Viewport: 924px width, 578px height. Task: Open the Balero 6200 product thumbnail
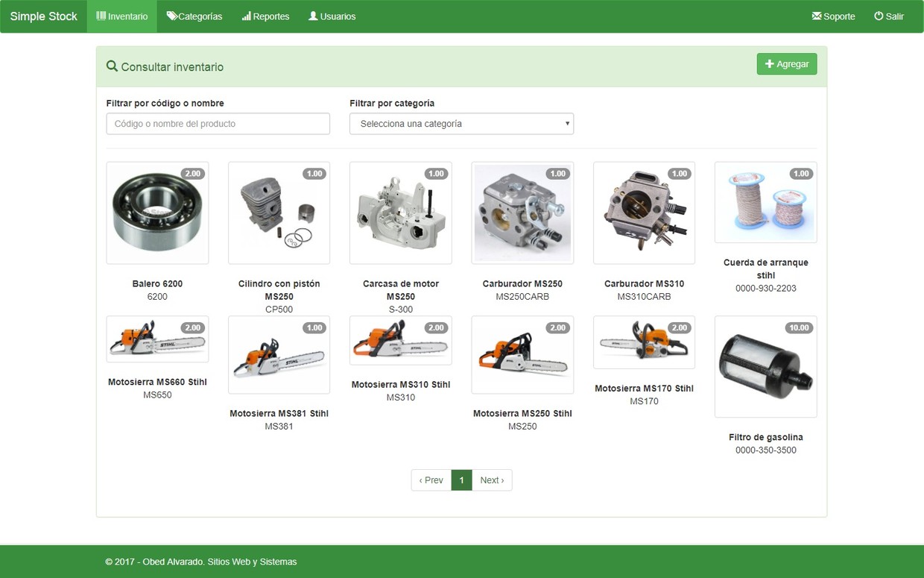click(x=157, y=211)
